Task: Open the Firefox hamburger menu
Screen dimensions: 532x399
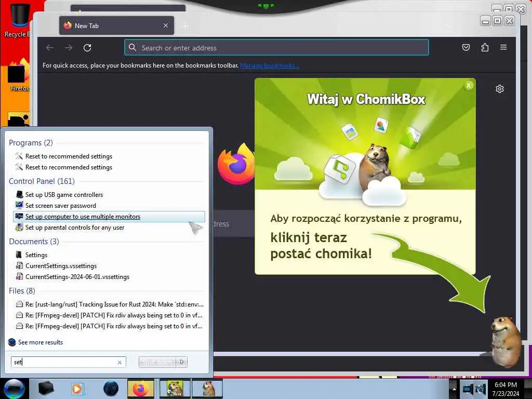Action: 503,47
